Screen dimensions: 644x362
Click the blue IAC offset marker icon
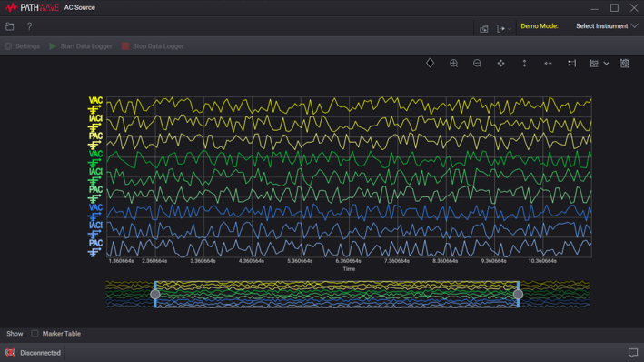click(x=94, y=235)
